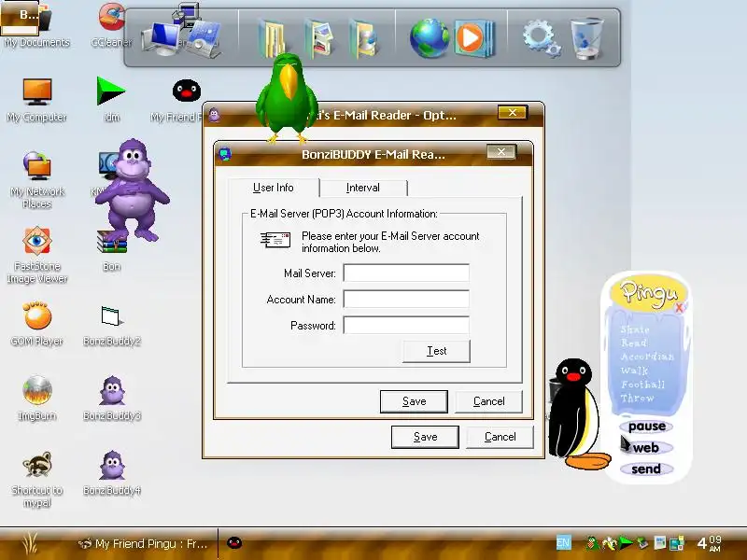Switch to the Interval tab
The height and width of the screenshot is (560, 747).
click(x=363, y=188)
